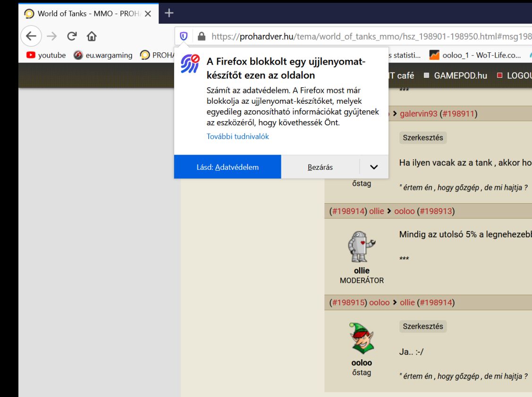Open galervin93 user link
The image size is (532, 397).
pos(418,114)
